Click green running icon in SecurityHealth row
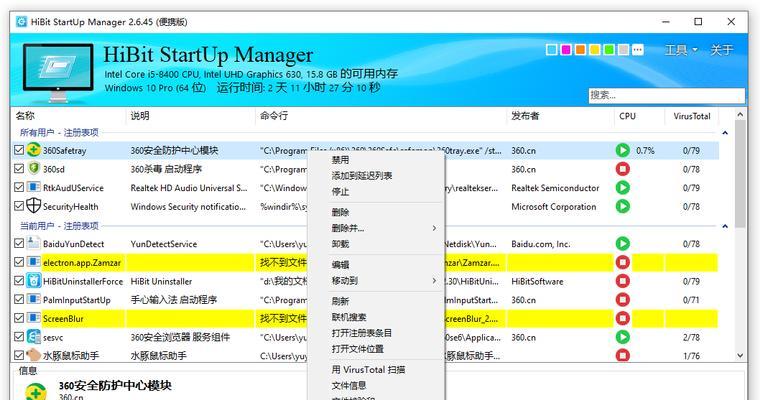 pos(623,206)
